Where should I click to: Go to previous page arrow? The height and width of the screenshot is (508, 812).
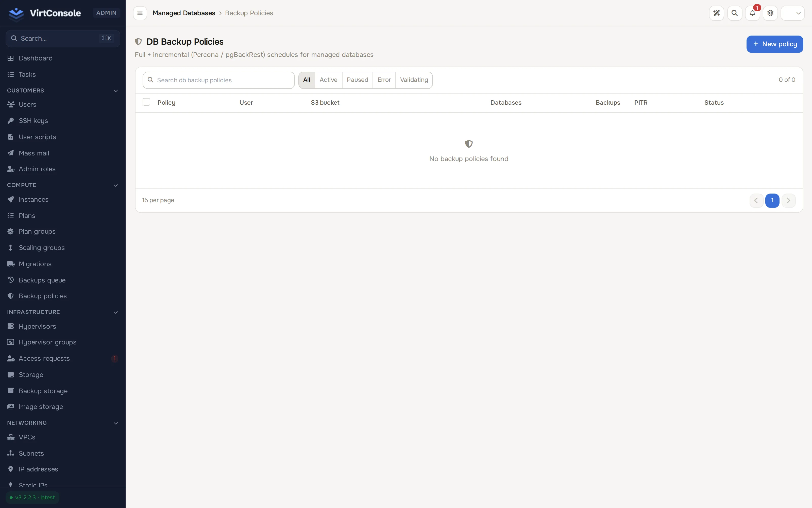pyautogui.click(x=756, y=201)
